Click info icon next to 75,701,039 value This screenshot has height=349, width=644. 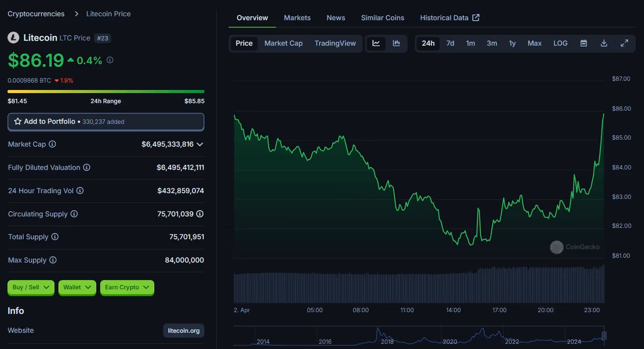(x=200, y=214)
